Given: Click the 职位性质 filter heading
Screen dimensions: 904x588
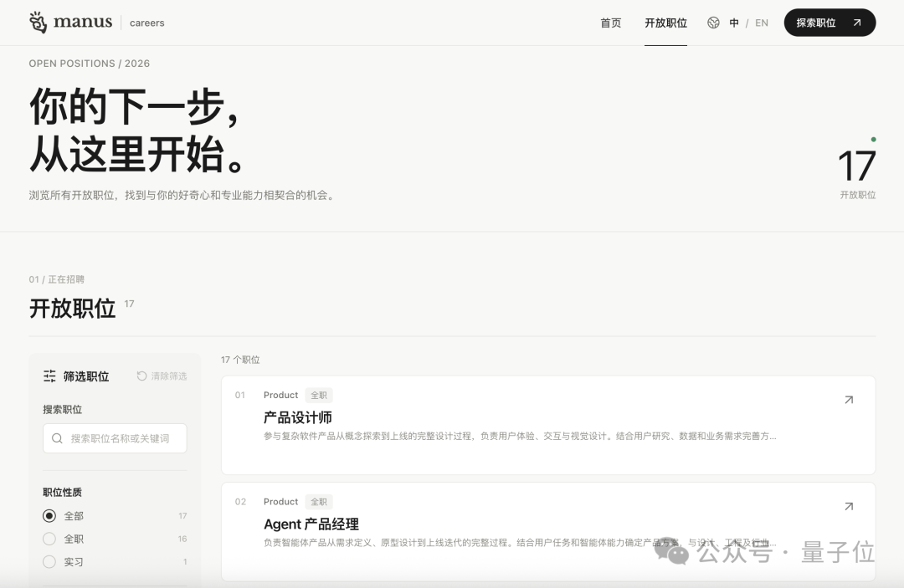Looking at the screenshot, I should [62, 493].
